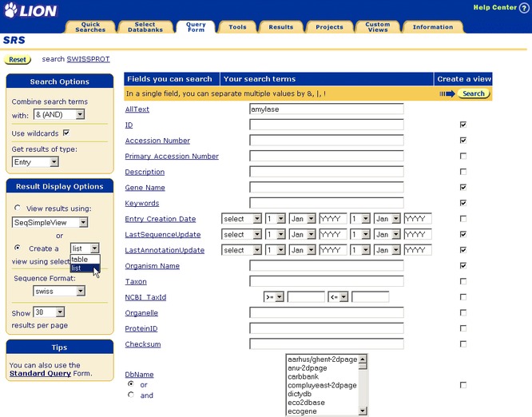Image resolution: width=532 pixels, height=417 pixels.
Task: Uncheck the Keywords view checkbox
Action: tap(463, 203)
